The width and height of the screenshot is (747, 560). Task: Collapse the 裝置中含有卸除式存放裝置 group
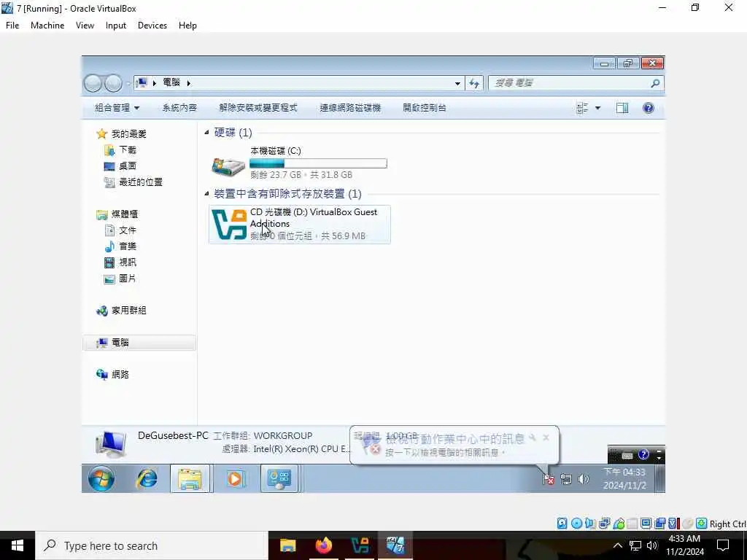(x=206, y=193)
